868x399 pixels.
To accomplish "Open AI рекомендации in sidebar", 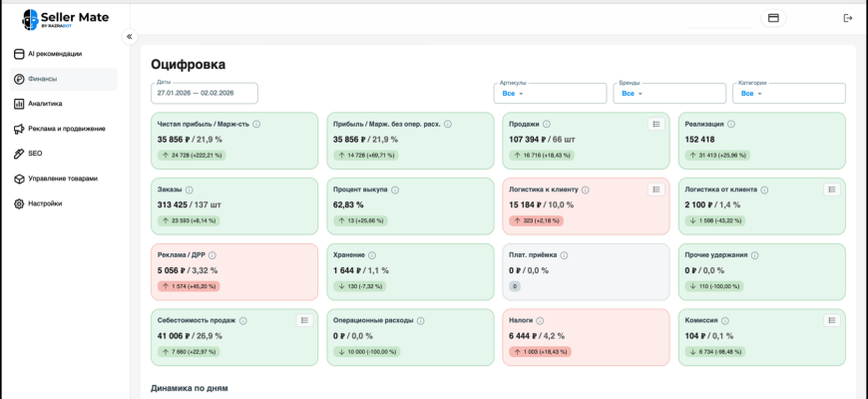I will point(62,54).
